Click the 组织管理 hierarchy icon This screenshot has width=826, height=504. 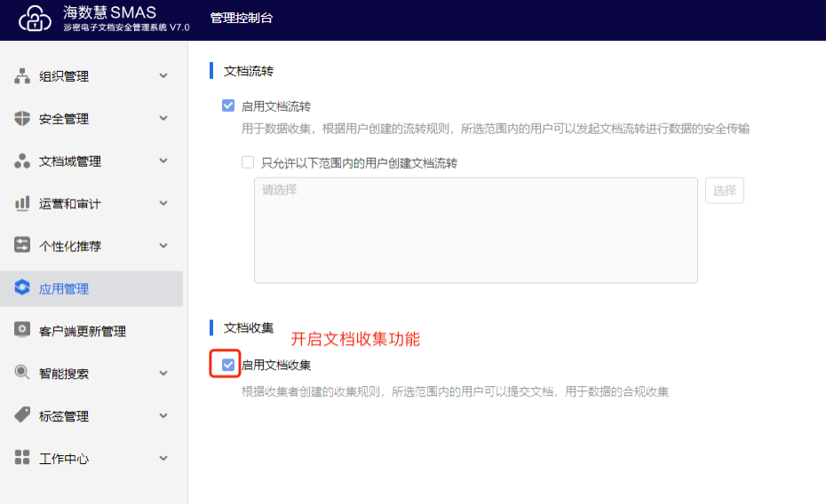[22, 75]
